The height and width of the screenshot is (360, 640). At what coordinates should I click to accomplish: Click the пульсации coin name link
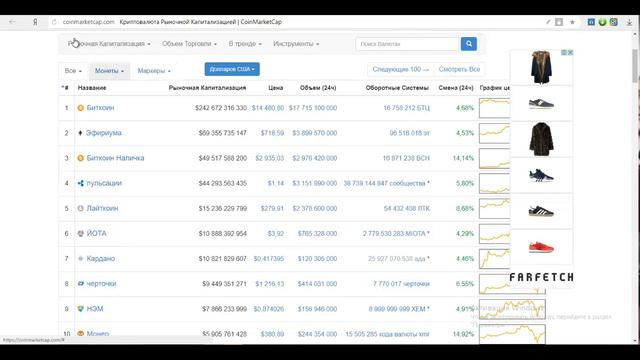pyautogui.click(x=104, y=183)
